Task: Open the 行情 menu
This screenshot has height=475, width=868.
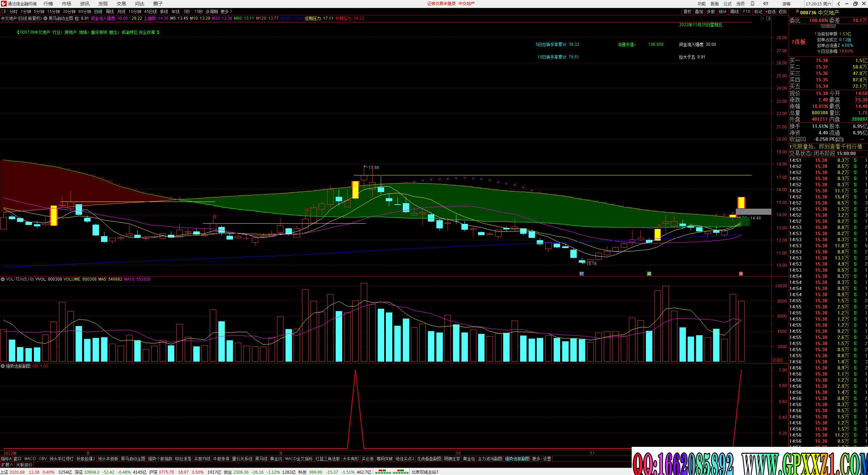Action: (x=48, y=4)
